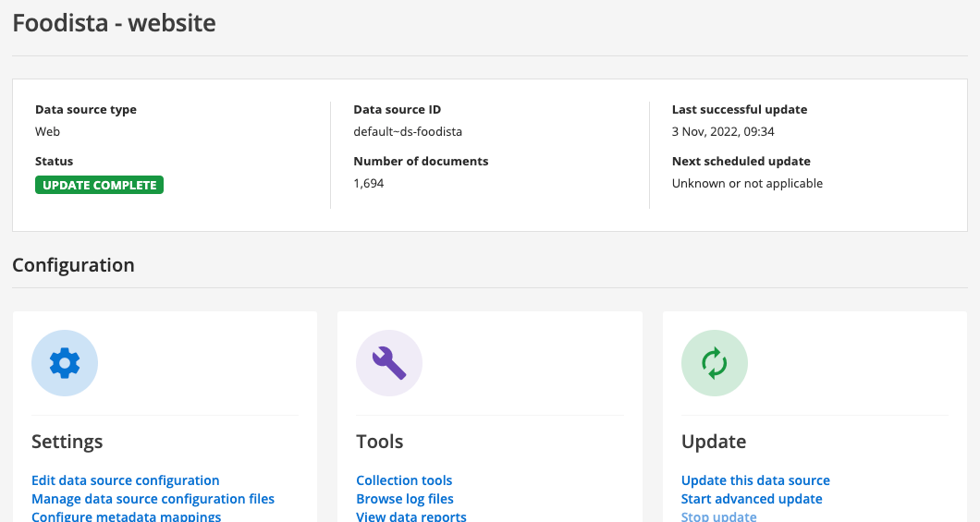The image size is (980, 522).
Task: Click the 'Number of documents' label
Action: (421, 161)
